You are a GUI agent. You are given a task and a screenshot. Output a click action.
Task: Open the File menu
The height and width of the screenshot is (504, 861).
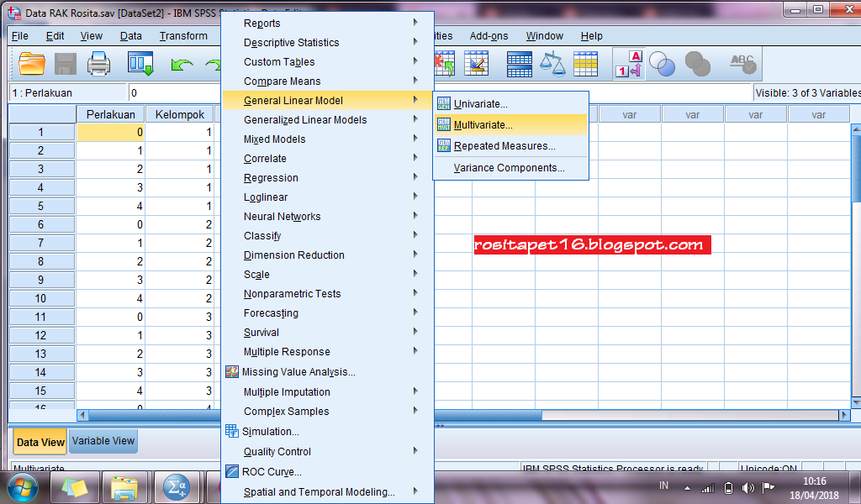point(20,35)
